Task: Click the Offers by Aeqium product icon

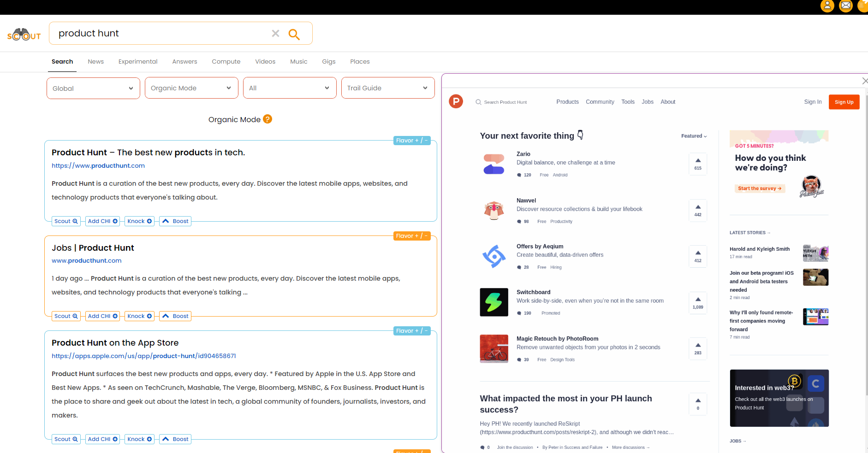Action: point(494,257)
